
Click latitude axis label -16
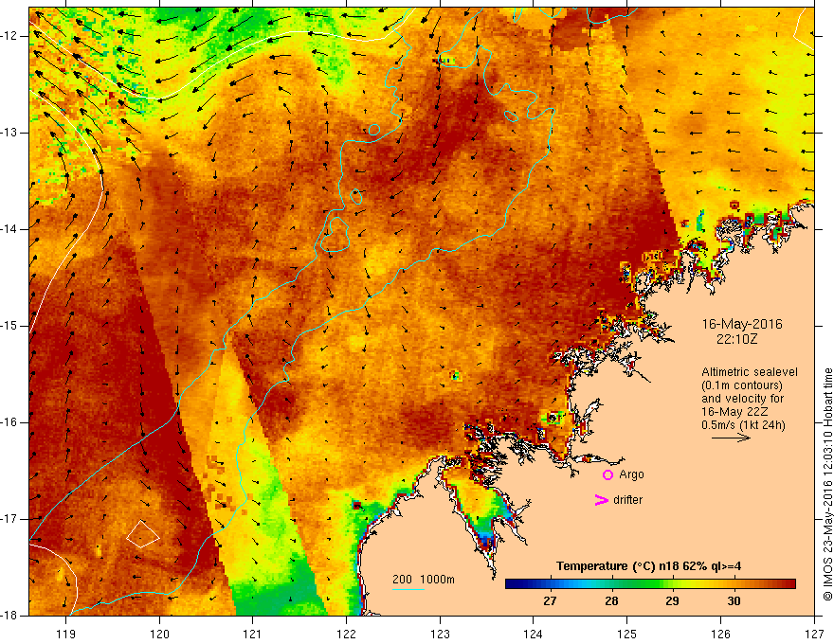10,423
